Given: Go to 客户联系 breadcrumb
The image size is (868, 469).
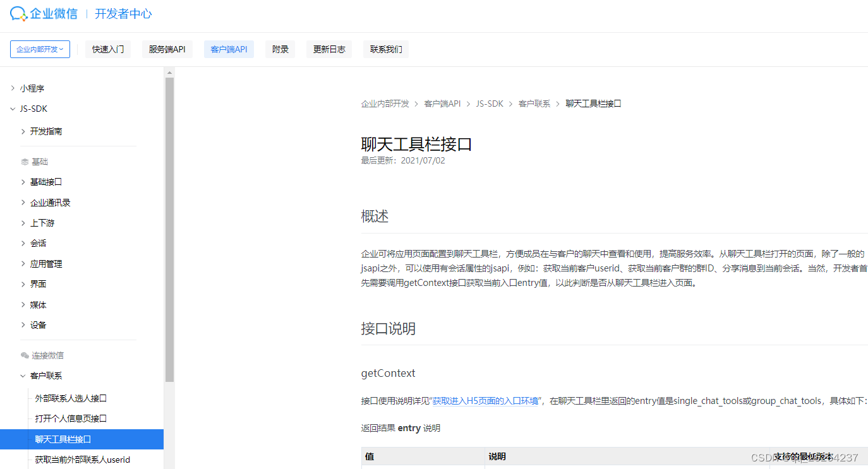Looking at the screenshot, I should tap(534, 104).
